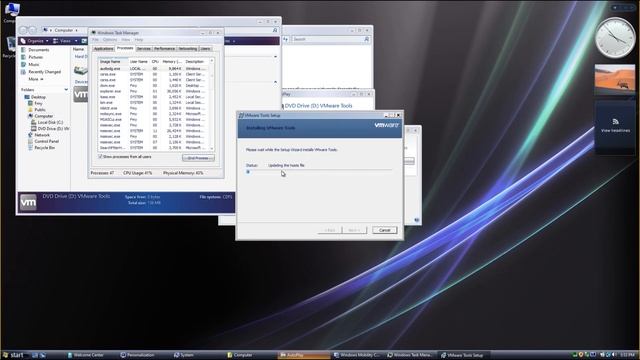
Task: Expand the More favorite links list
Action: click(x=36, y=79)
